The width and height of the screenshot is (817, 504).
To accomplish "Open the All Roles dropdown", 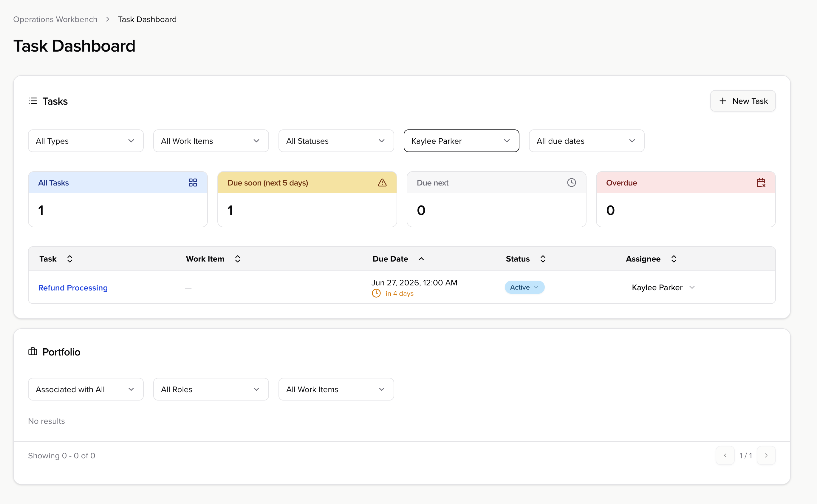I will 211,389.
